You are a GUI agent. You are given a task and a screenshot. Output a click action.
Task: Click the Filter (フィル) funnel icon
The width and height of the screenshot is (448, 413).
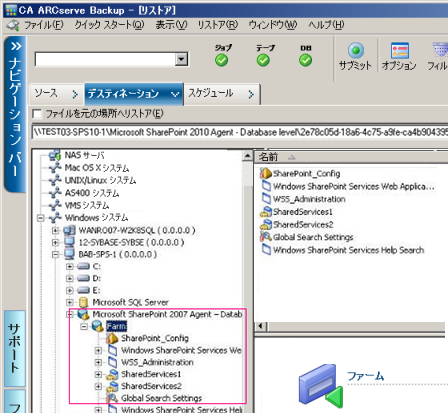coord(441,50)
